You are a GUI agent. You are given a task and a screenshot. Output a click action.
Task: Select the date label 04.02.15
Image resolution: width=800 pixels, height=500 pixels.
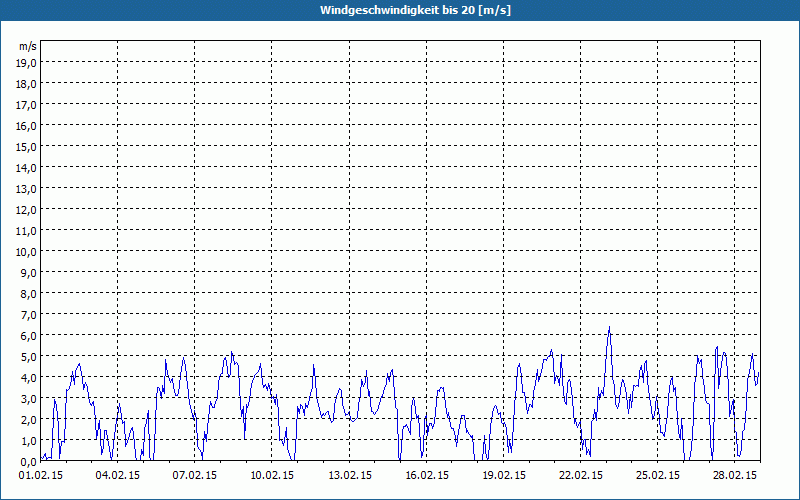click(118, 476)
